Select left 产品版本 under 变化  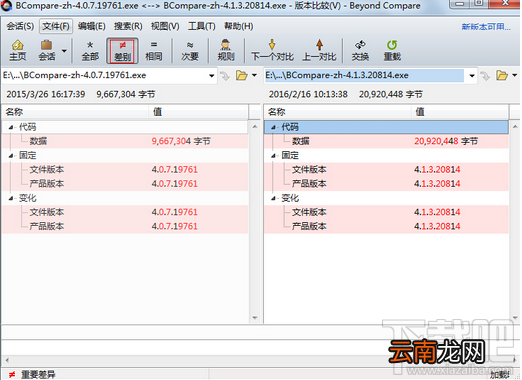click(125, 226)
